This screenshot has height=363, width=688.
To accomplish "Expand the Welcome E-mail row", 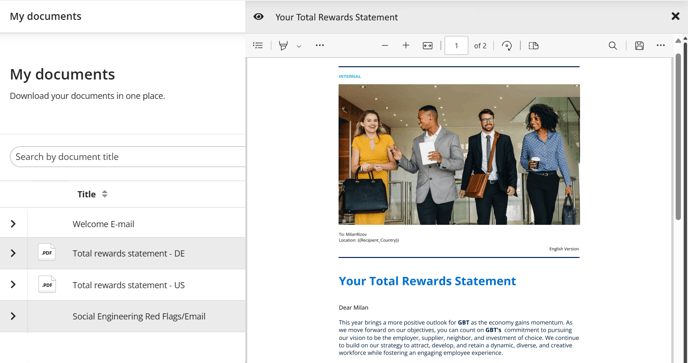I will (13, 224).
